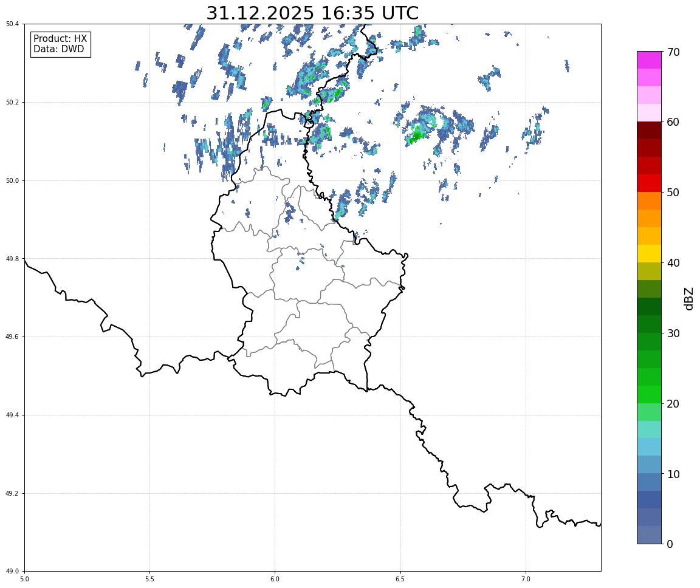This screenshot has height=588, width=700.
Task: Click colorbar tick label 0
Action: [670, 544]
